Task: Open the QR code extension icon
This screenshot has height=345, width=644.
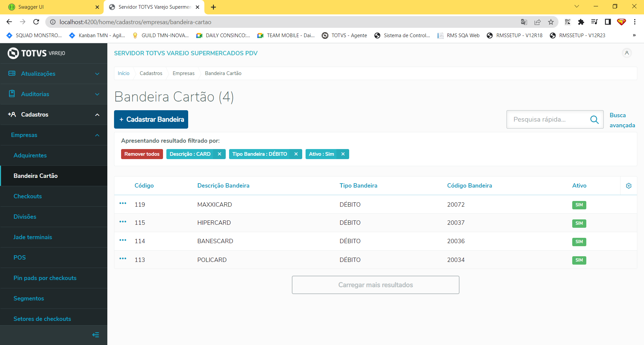Action: (x=568, y=22)
